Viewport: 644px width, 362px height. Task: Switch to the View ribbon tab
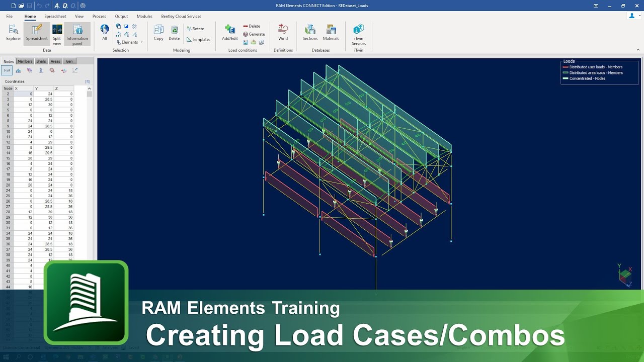(x=79, y=16)
